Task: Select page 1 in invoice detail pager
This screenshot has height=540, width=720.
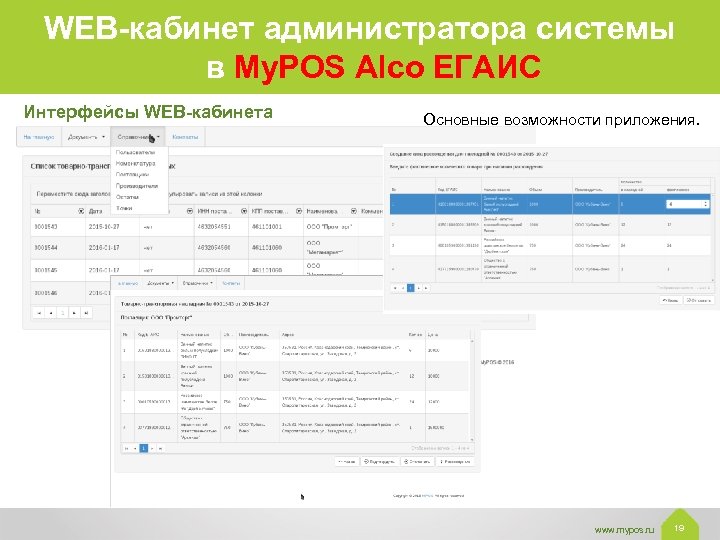Action: tap(143, 448)
